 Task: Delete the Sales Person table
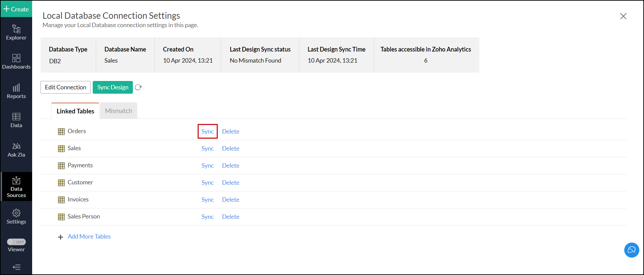coord(231,217)
